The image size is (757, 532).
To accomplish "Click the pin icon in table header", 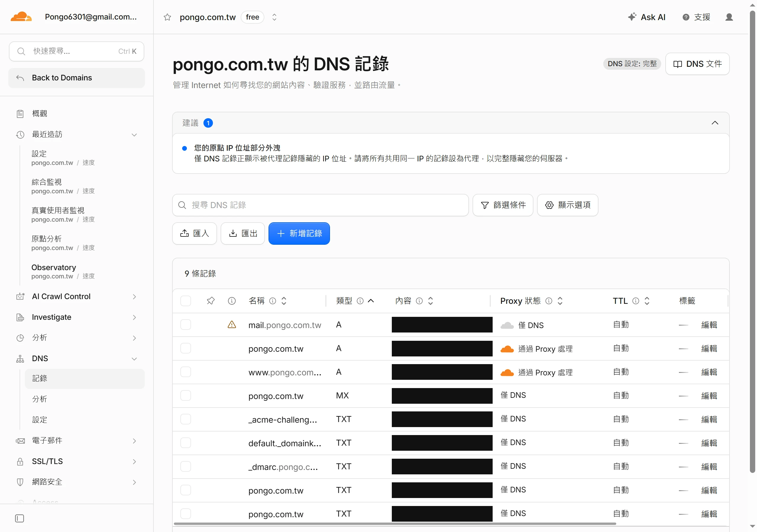I will (211, 301).
